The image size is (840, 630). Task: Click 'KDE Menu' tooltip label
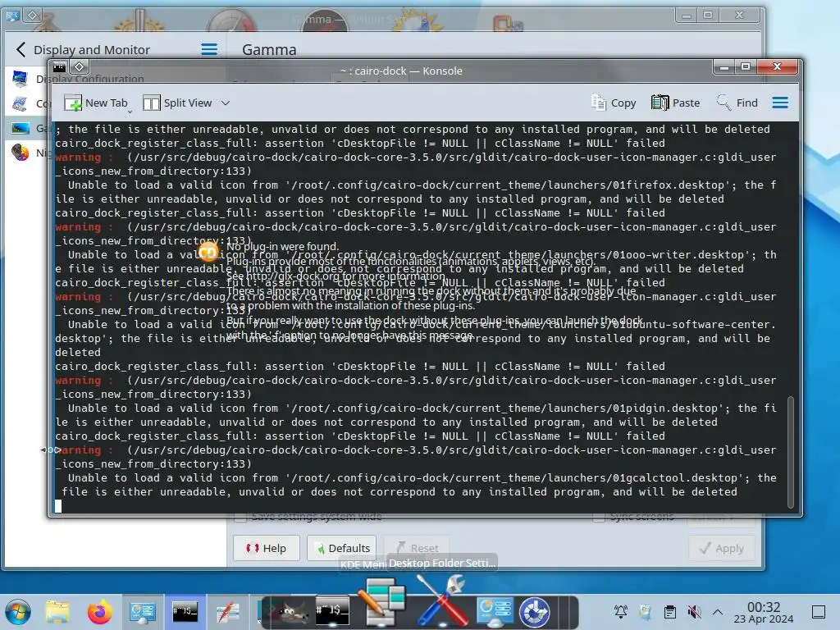(363, 564)
